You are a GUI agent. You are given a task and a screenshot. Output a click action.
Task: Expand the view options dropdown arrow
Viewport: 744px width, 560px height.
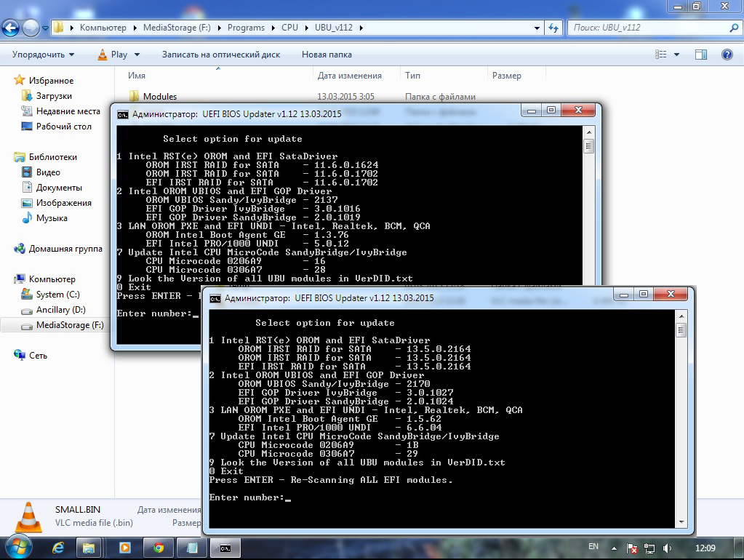click(676, 55)
